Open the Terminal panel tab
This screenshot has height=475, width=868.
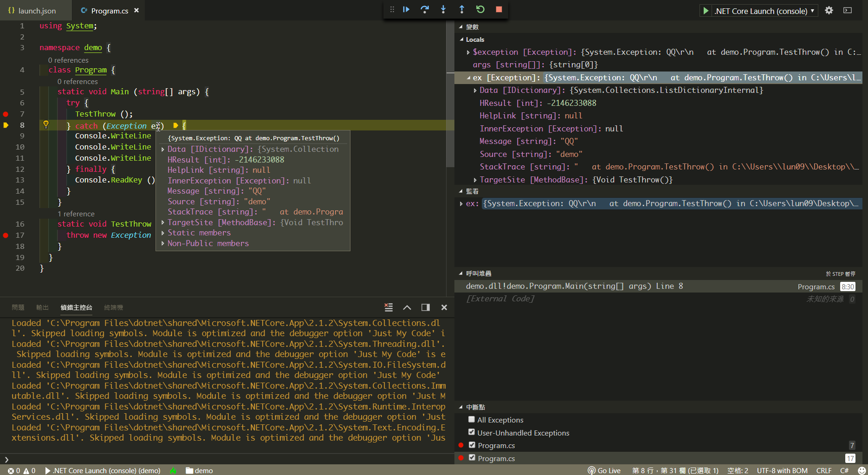pyautogui.click(x=114, y=307)
